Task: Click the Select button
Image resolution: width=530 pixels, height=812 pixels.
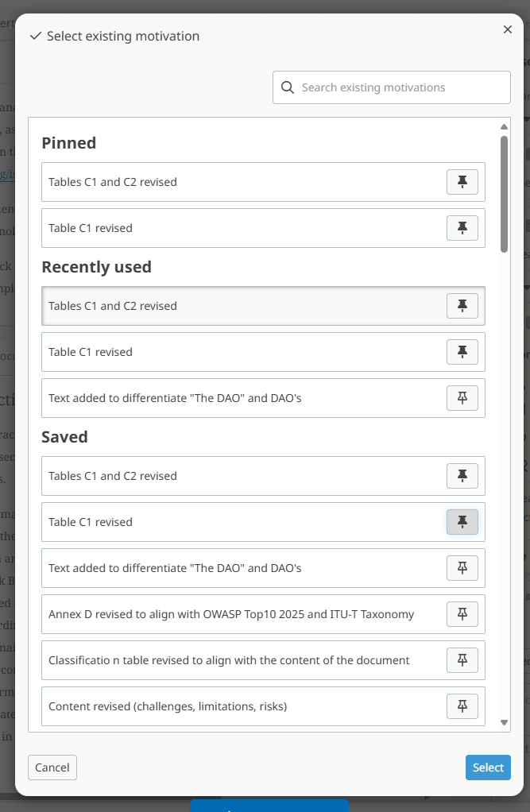Action: click(x=488, y=768)
